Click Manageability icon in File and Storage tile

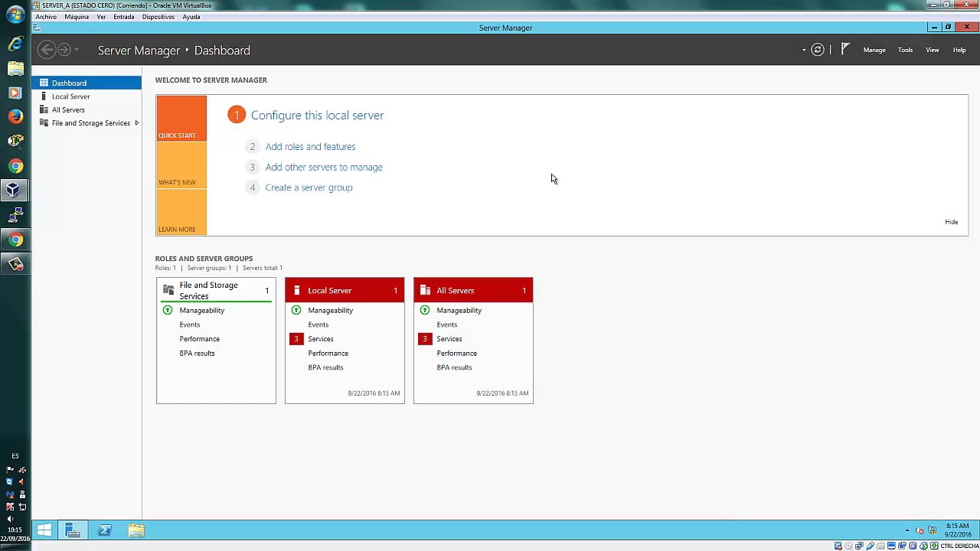(168, 310)
